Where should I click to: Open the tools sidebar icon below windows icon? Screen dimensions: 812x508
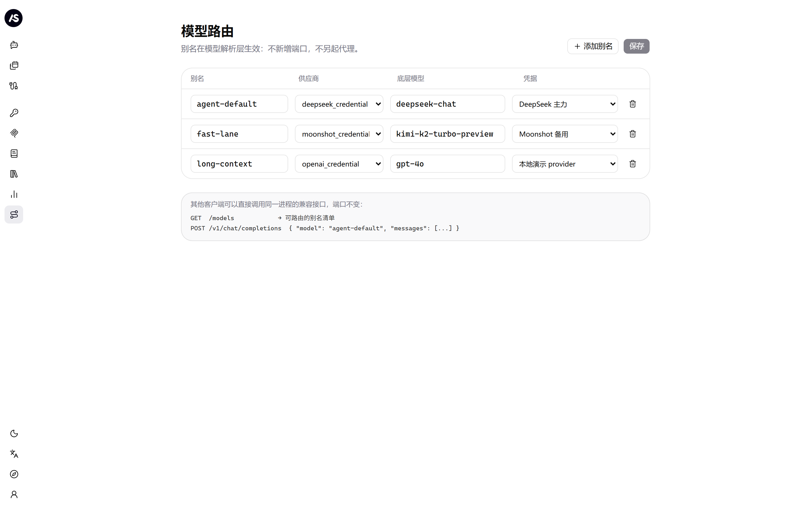point(14,86)
